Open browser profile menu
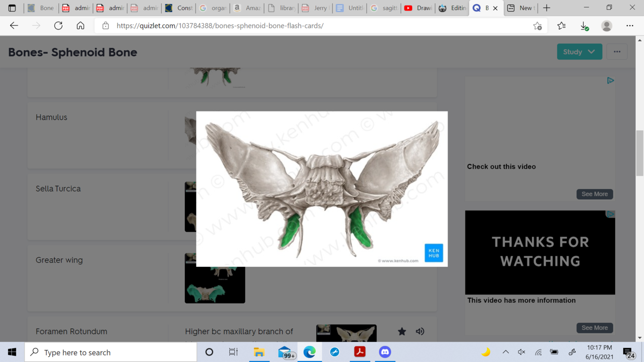 pos(607,26)
